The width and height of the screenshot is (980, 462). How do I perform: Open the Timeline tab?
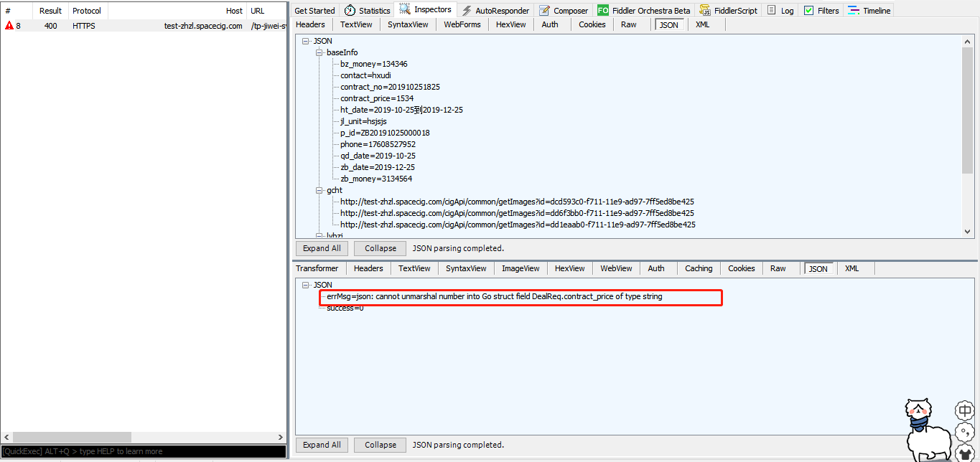click(869, 11)
